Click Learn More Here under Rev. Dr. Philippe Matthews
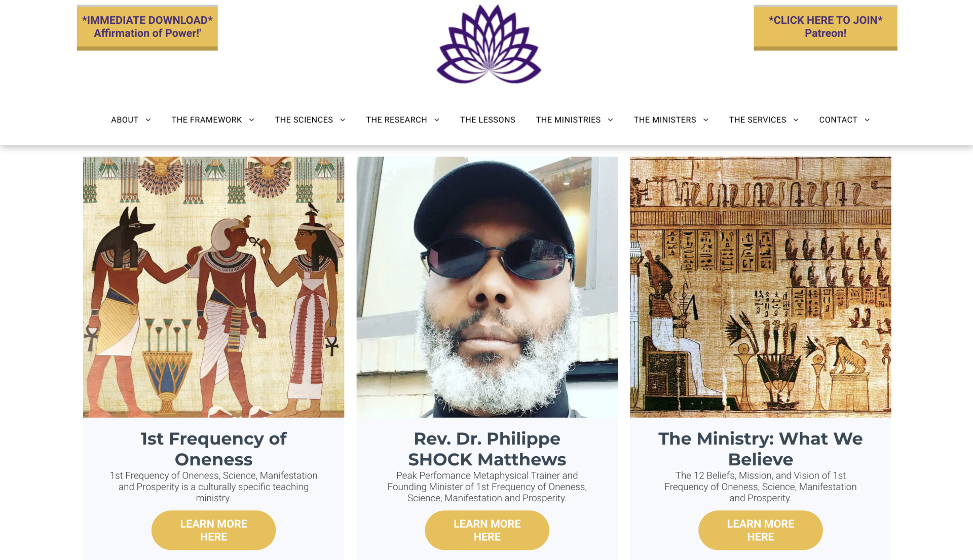Image resolution: width=973 pixels, height=560 pixels. pyautogui.click(x=487, y=530)
